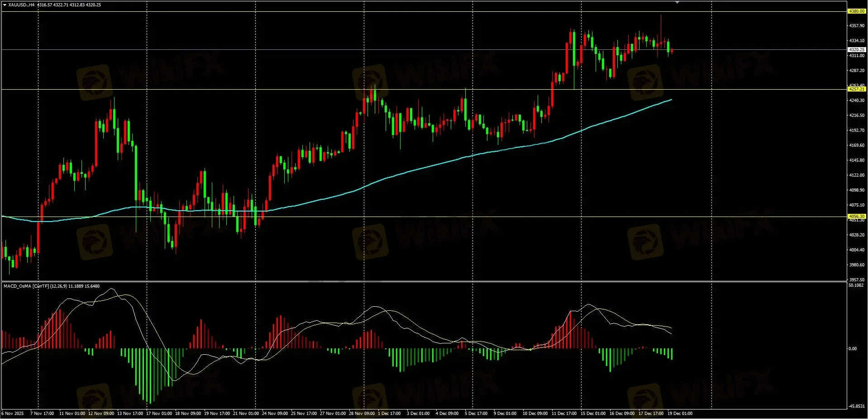
Task: Click the 28 Nov 09:00 time label
Action: coord(362,414)
